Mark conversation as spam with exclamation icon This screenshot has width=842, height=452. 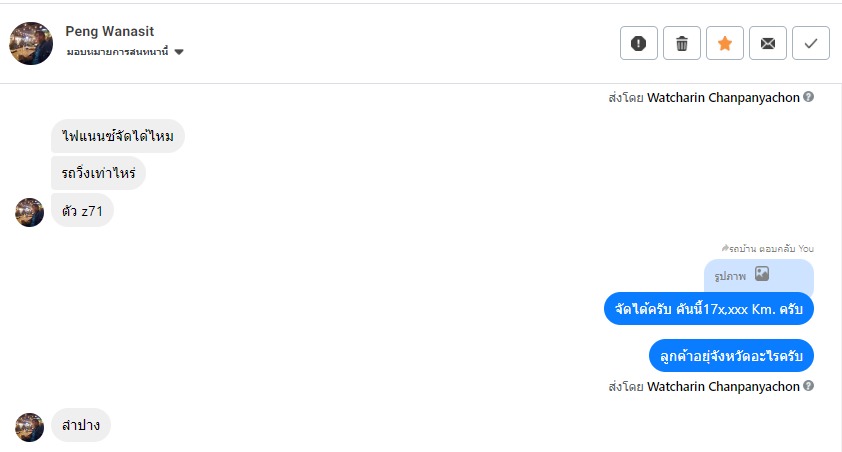[638, 43]
